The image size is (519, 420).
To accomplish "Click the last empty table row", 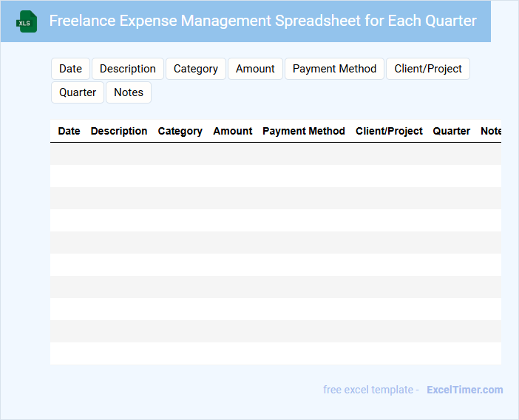I will pyautogui.click(x=275, y=353).
